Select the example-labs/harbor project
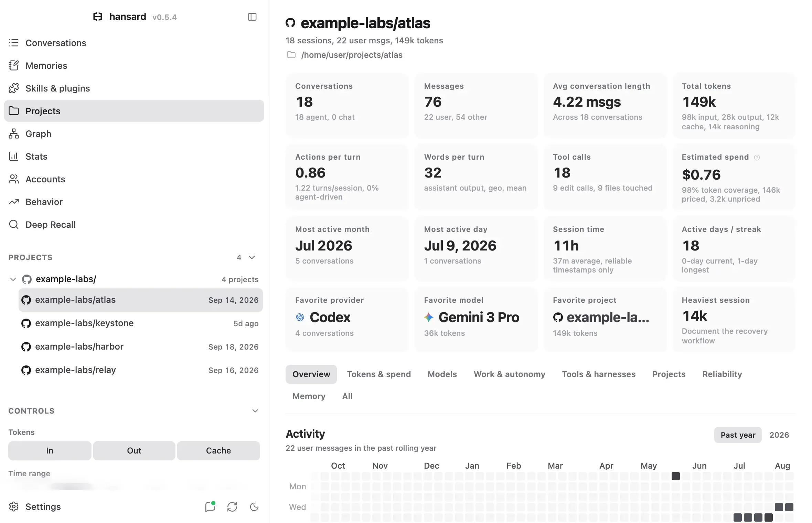This screenshot has height=523, width=812. click(140, 346)
